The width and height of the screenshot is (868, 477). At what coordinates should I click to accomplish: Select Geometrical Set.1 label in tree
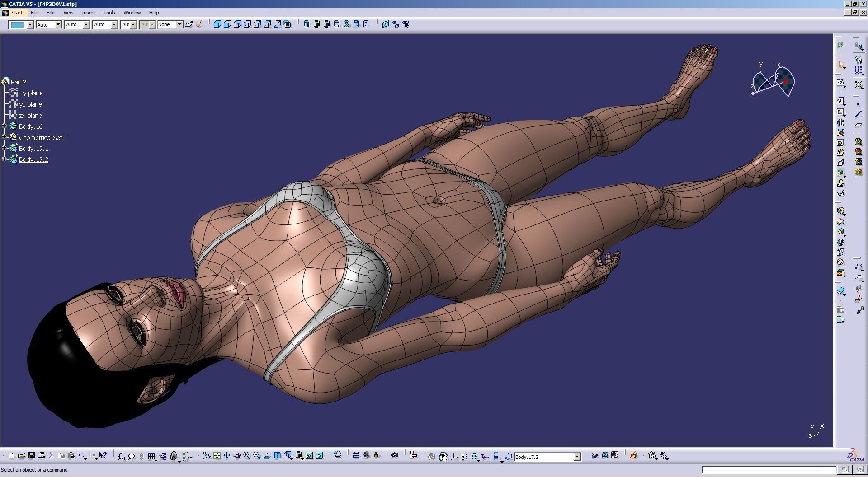point(43,138)
